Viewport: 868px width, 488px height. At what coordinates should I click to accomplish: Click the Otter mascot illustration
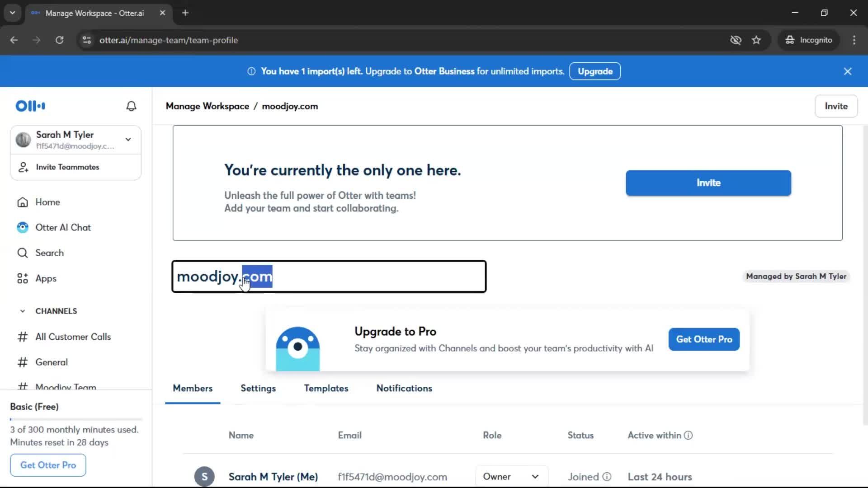[298, 348]
